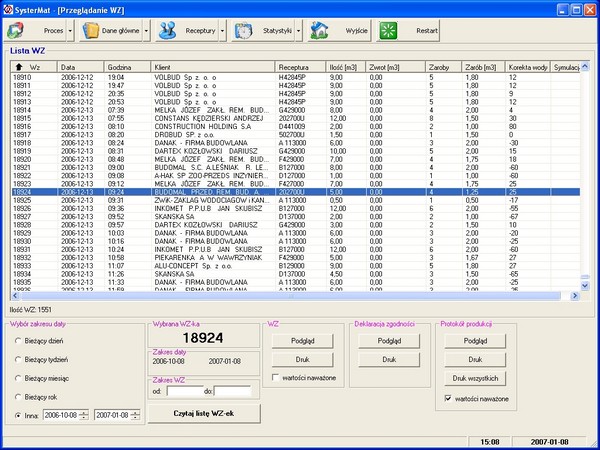Expand the Proces dropdown arrow

click(x=70, y=31)
